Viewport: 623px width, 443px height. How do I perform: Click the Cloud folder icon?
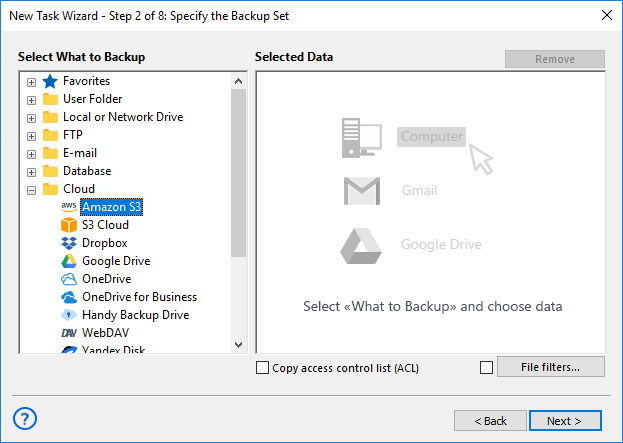click(50, 189)
